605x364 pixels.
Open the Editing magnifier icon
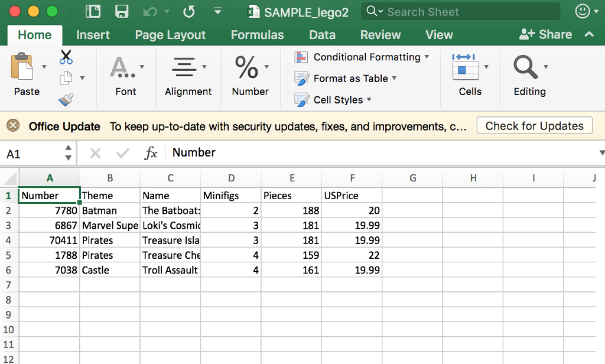[525, 67]
